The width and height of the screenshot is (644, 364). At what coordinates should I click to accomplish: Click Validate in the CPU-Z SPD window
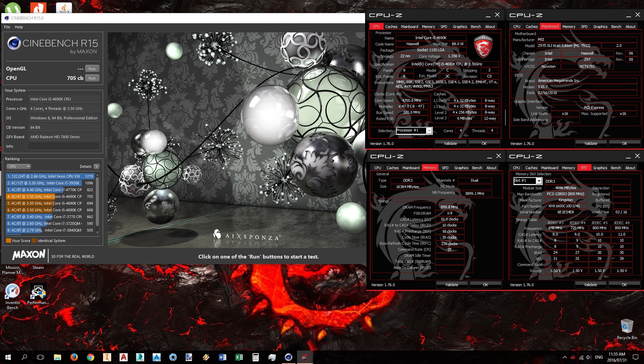590,285
